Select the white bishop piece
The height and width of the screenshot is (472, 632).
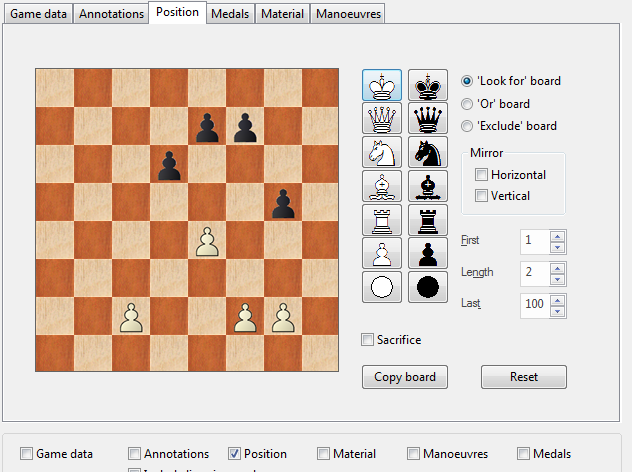click(x=382, y=186)
